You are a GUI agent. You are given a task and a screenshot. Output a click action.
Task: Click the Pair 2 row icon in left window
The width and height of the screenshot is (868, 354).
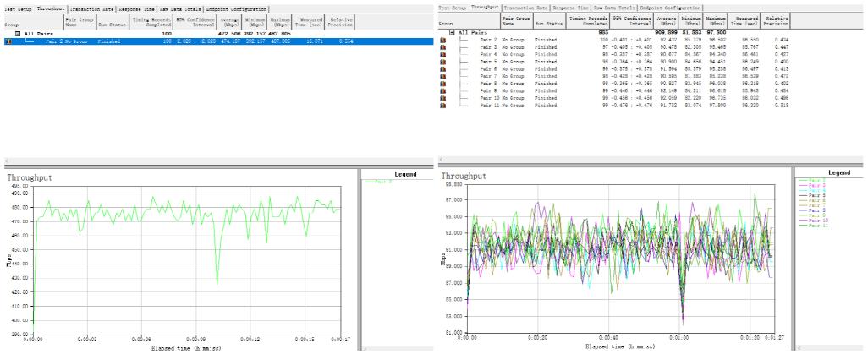(8, 41)
